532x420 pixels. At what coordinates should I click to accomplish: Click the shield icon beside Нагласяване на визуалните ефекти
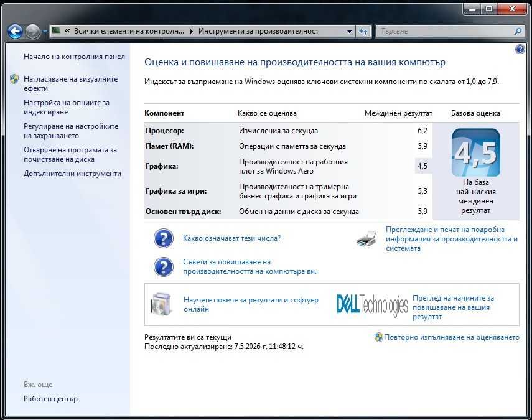14,79
